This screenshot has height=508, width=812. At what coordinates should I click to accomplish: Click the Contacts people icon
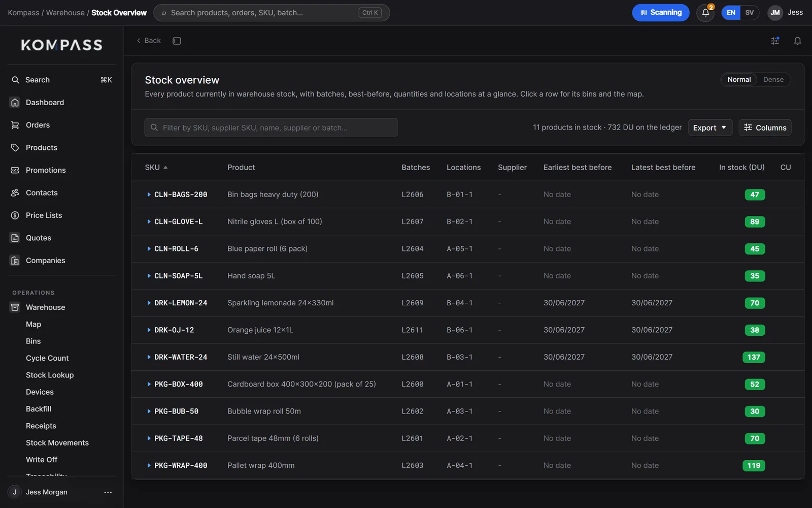click(15, 193)
